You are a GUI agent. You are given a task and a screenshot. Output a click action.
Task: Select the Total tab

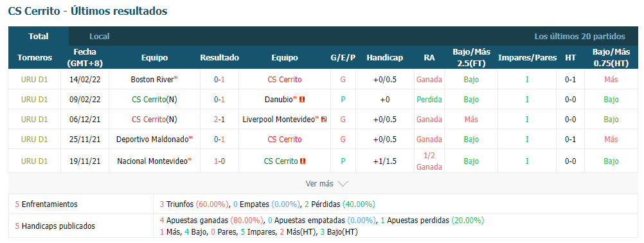[x=38, y=36]
